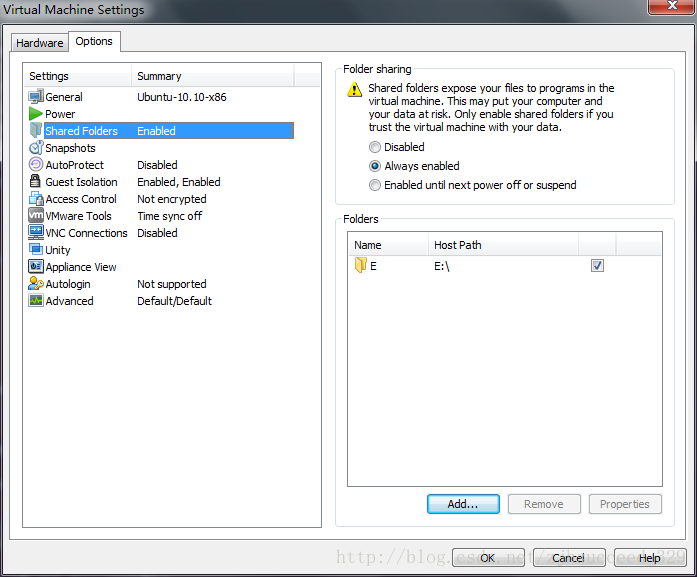This screenshot has width=697, height=577.
Task: Click the Settings column header
Action: (x=78, y=76)
